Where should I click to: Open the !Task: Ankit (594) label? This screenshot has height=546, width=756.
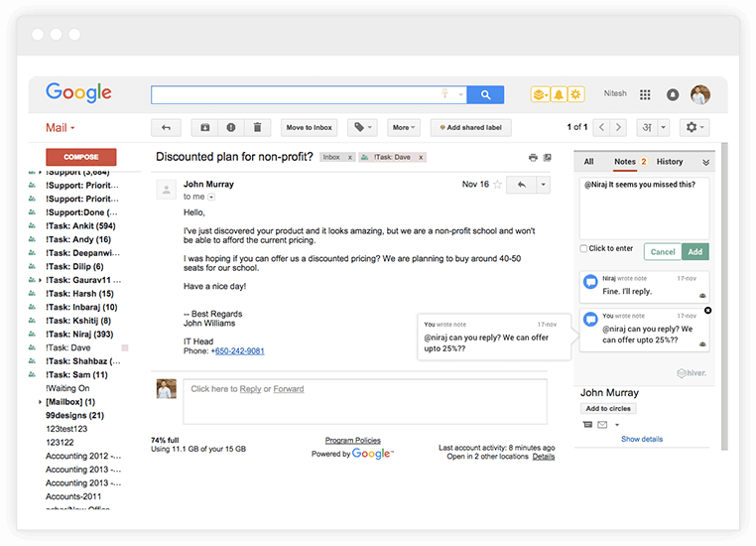coord(80,226)
